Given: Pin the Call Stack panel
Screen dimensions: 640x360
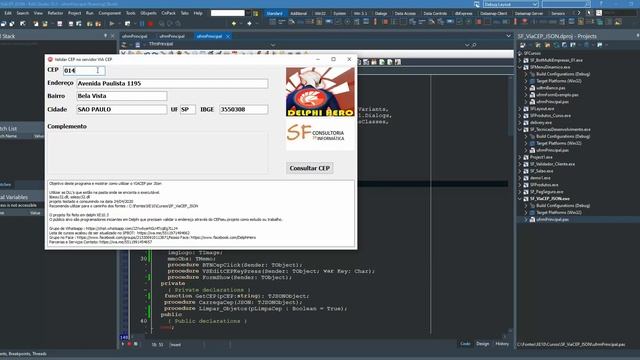Looking at the screenshot, I should (x=106, y=36).
